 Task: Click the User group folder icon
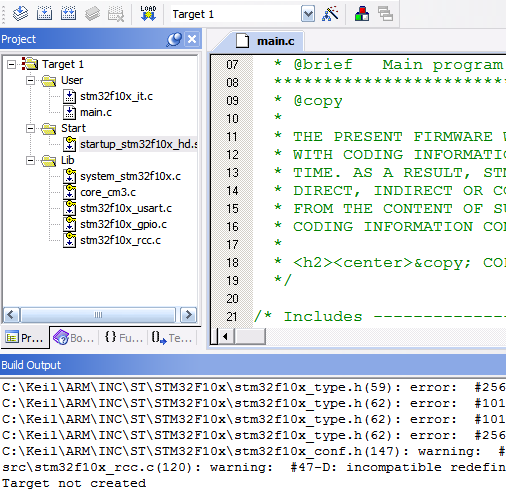pos(49,80)
